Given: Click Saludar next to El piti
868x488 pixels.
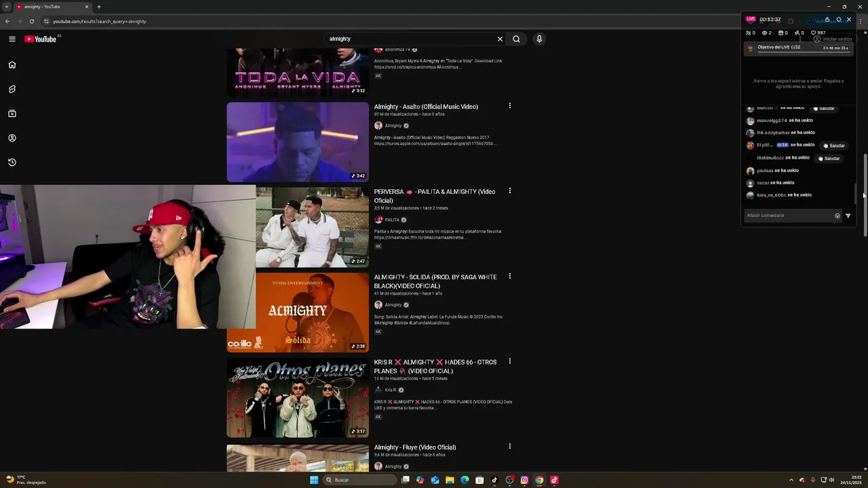Looking at the screenshot, I should coord(834,146).
